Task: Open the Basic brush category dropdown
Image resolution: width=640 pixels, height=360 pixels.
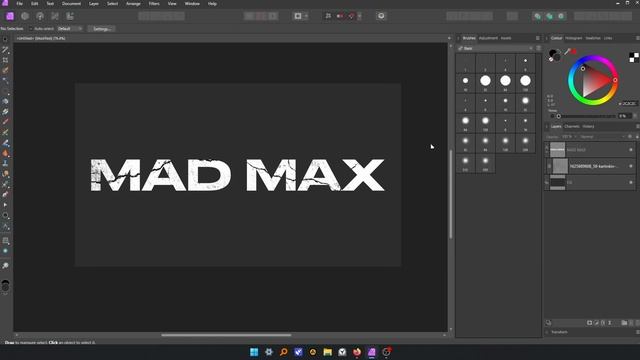Action: coord(496,48)
